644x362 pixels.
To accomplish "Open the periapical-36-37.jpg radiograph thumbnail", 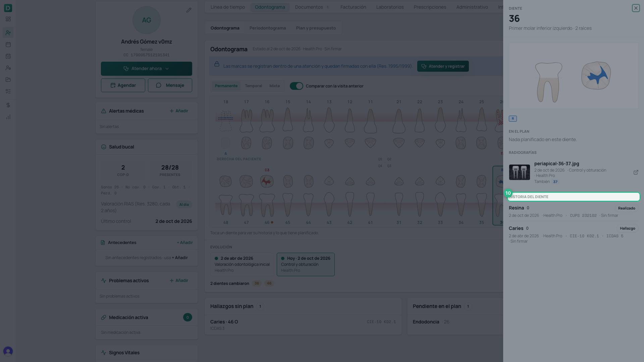I will [519, 172].
